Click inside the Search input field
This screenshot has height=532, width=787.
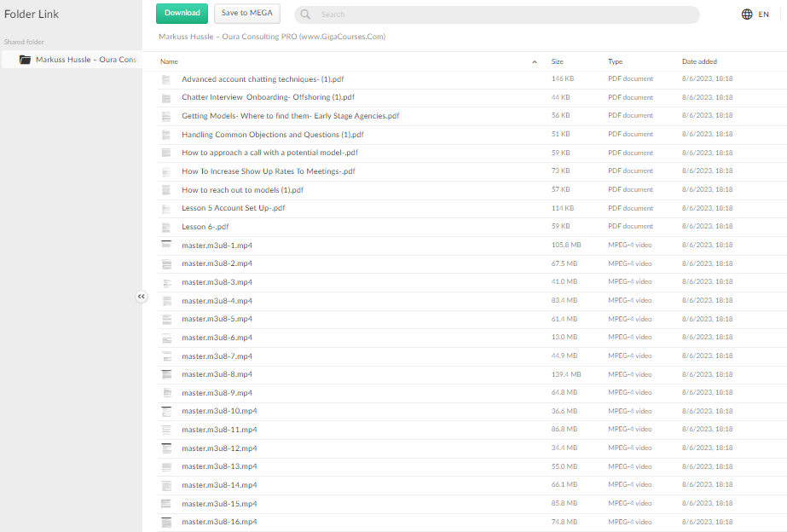pos(426,14)
